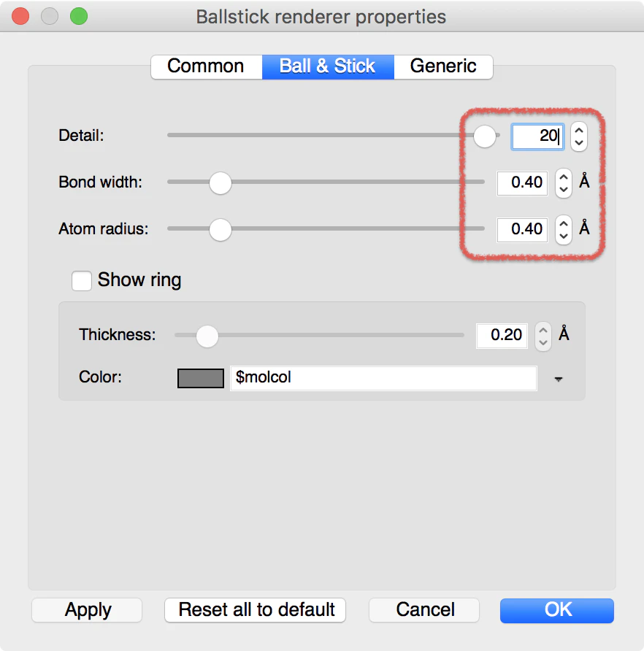Click Reset all to default
Image resolution: width=644 pixels, height=651 pixels.
point(255,610)
